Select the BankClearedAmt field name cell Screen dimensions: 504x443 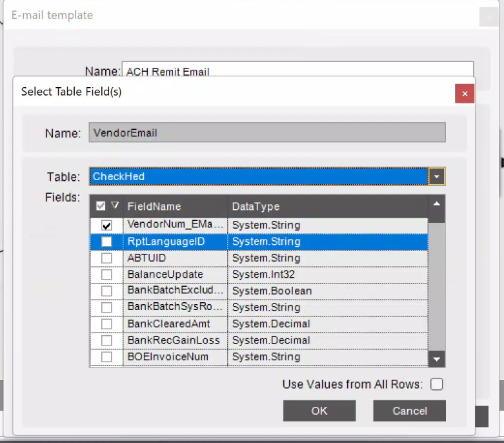(175, 324)
